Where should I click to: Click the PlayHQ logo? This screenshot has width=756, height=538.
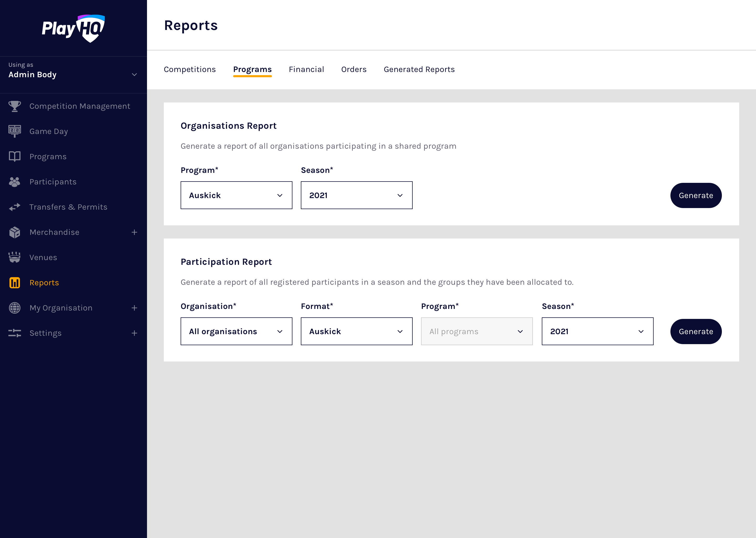(x=73, y=28)
